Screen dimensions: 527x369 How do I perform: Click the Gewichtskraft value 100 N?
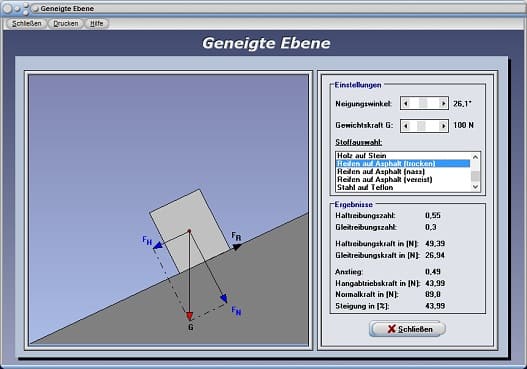click(x=463, y=125)
